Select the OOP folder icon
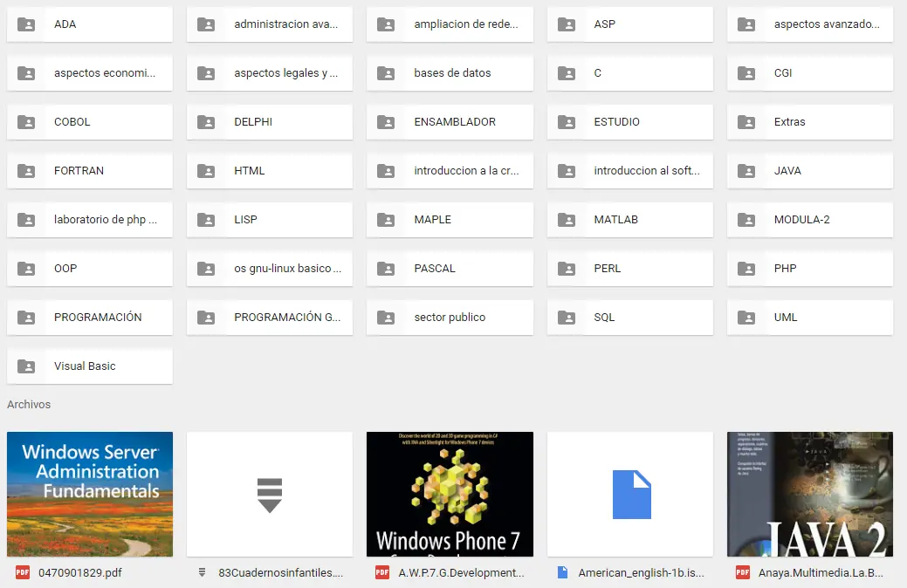Image resolution: width=907 pixels, height=588 pixels. [x=26, y=269]
